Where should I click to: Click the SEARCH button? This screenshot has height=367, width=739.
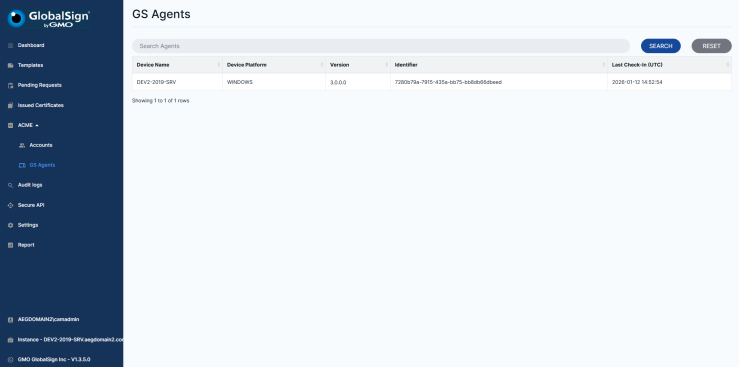[661, 46]
